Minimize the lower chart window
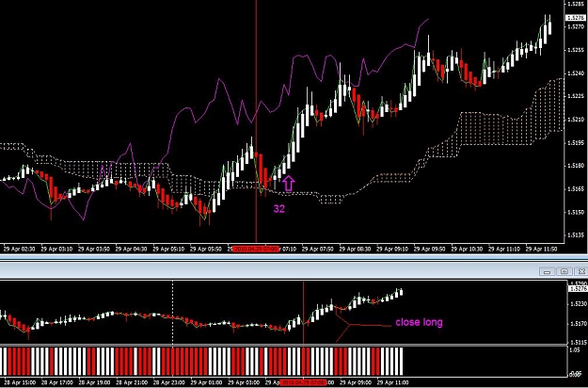 [x=547, y=271]
